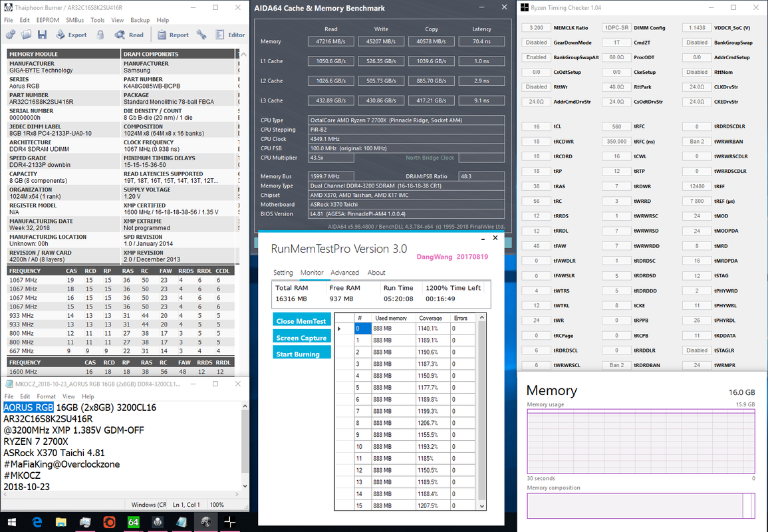Click '#MaFiaKing@Overclockzone' line in Notepad
Screen dimensions: 768x532
coord(62,464)
